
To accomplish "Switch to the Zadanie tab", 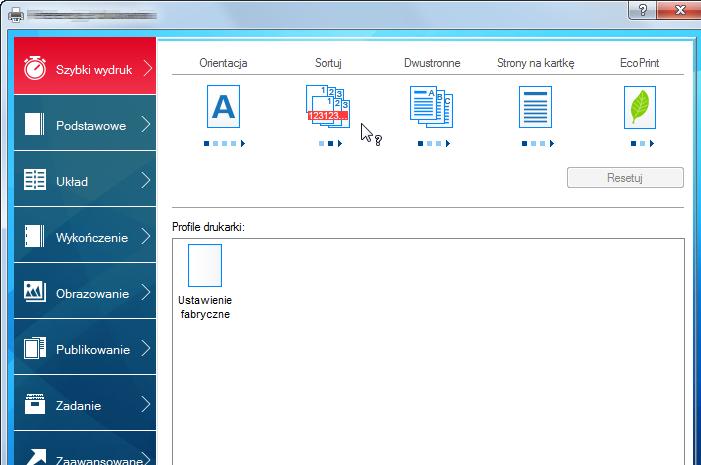I will (85, 403).
